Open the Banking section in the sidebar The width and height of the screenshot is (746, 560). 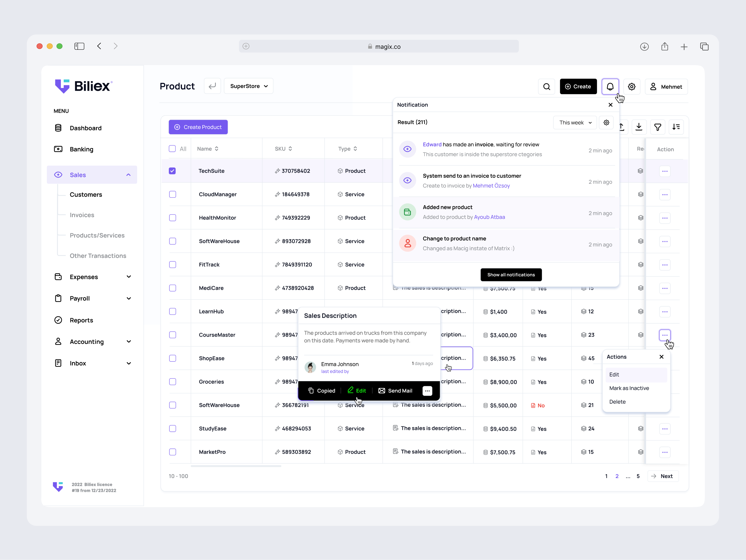point(81,149)
